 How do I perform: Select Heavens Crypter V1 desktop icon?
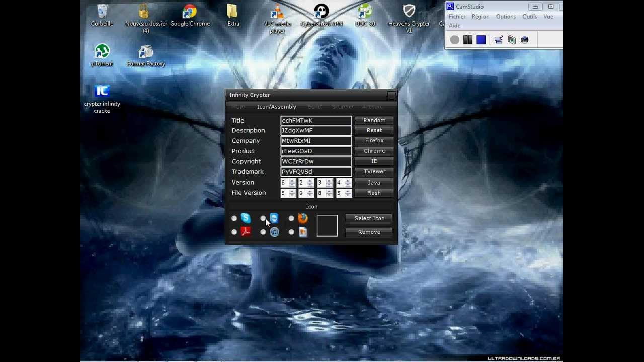[409, 19]
